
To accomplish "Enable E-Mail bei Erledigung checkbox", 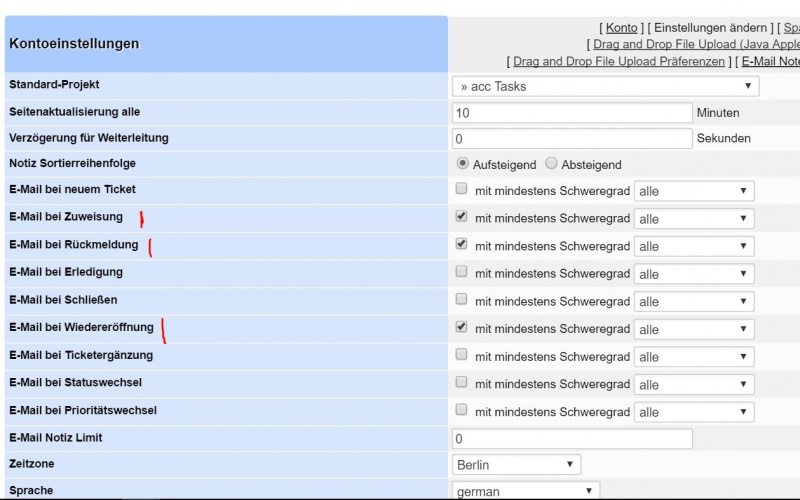I will tap(461, 271).
